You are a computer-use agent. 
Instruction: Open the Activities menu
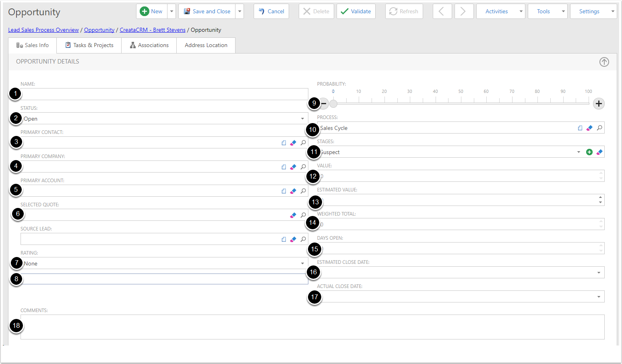(500, 12)
